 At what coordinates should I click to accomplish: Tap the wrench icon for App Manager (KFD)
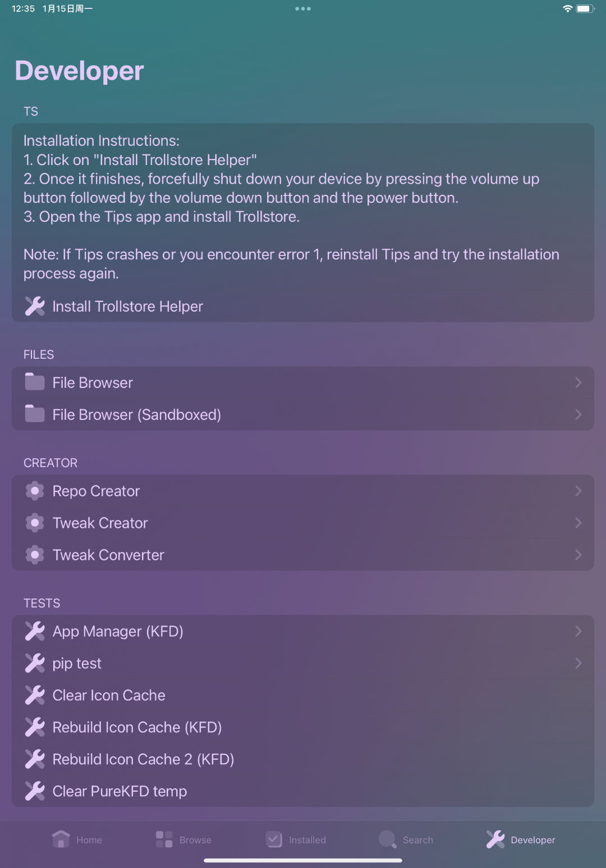[35, 631]
